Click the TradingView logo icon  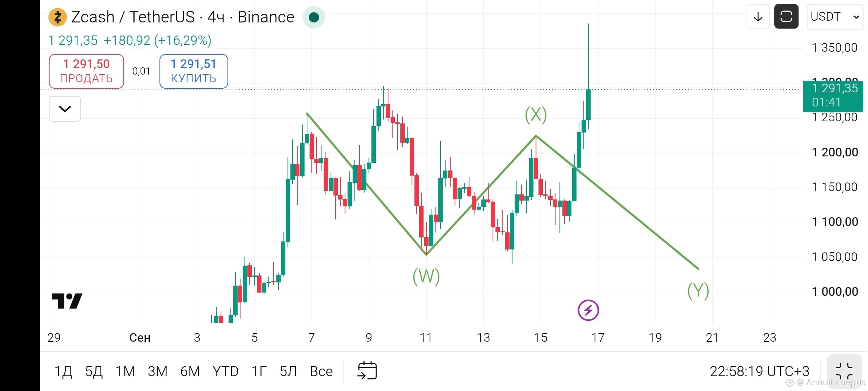click(67, 301)
